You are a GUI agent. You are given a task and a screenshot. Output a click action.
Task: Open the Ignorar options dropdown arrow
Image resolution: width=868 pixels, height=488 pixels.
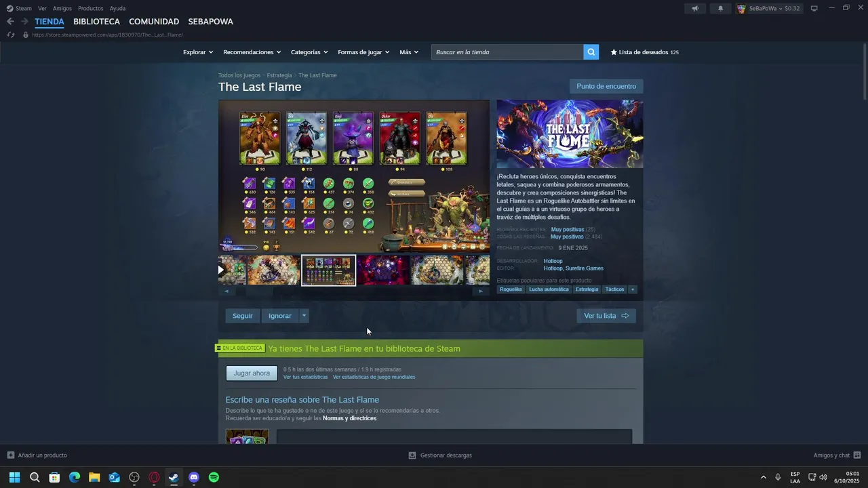[304, 316]
